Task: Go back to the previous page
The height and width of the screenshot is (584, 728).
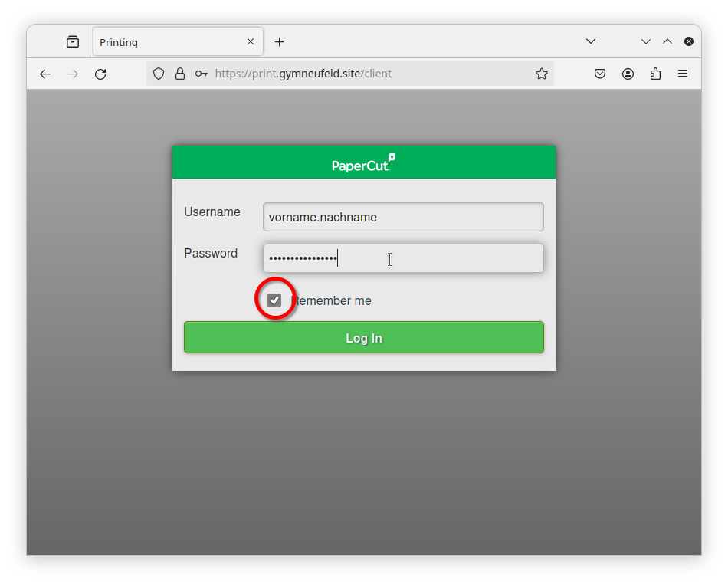Action: [x=45, y=74]
